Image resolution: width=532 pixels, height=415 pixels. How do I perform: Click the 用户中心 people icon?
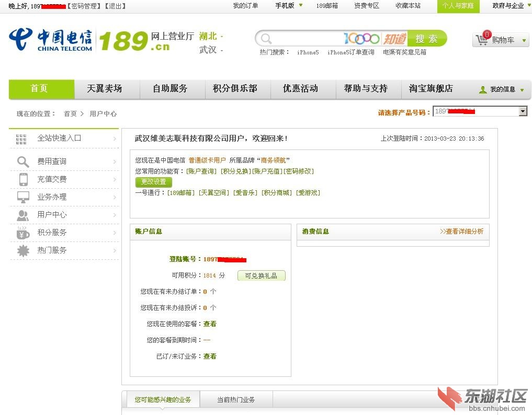(22, 215)
